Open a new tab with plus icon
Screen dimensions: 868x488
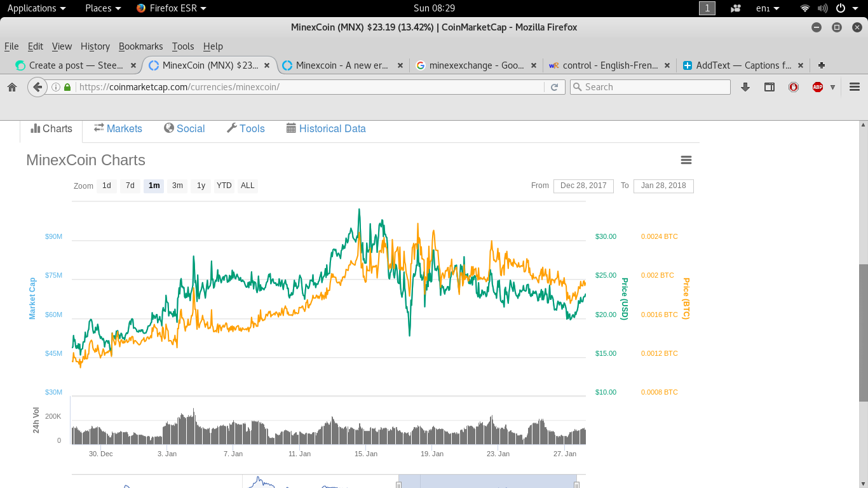tap(822, 65)
